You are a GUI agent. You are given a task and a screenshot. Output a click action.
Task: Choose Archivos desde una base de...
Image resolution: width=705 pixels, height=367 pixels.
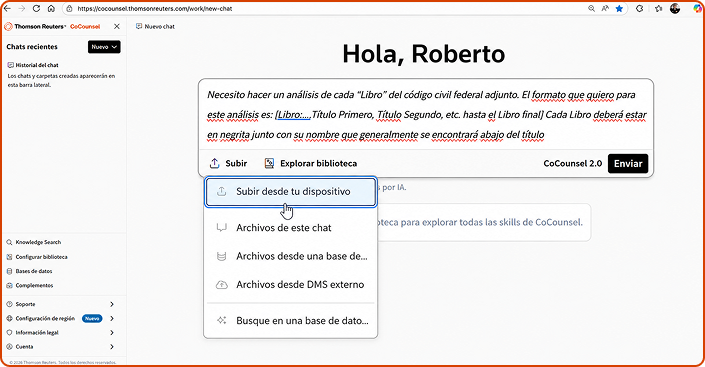[290, 256]
